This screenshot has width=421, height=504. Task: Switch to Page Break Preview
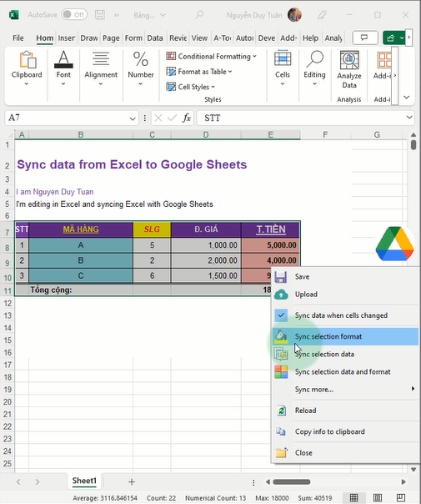pyautogui.click(x=401, y=497)
